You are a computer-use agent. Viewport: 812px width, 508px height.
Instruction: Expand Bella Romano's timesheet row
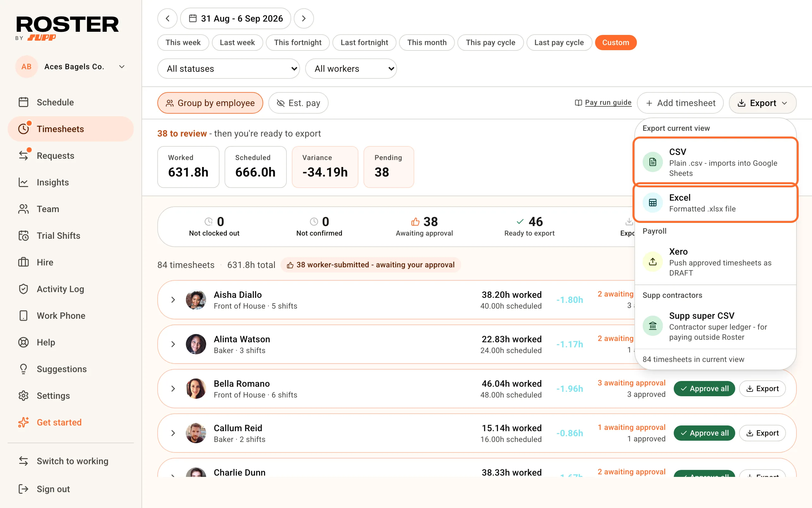pos(173,388)
